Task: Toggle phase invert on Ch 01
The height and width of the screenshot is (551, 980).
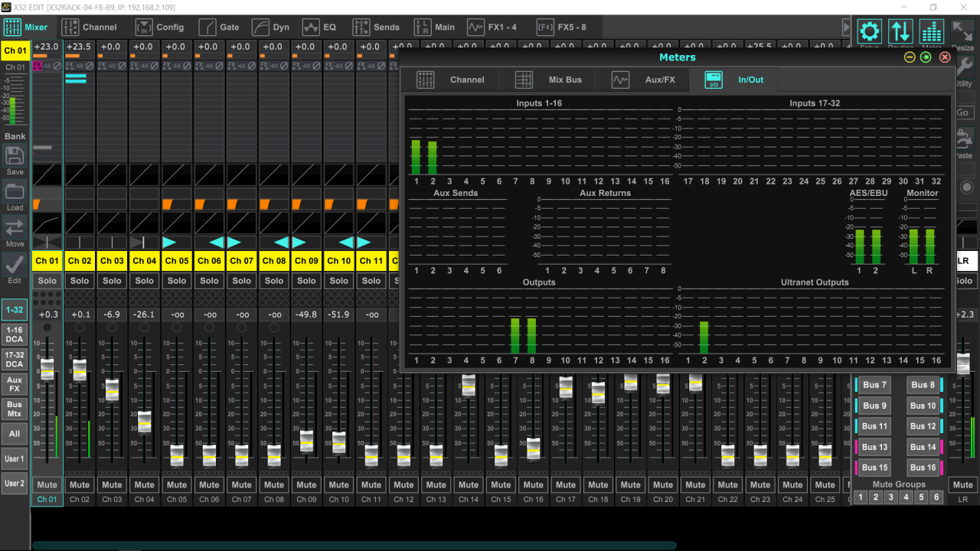Action: coord(57,67)
